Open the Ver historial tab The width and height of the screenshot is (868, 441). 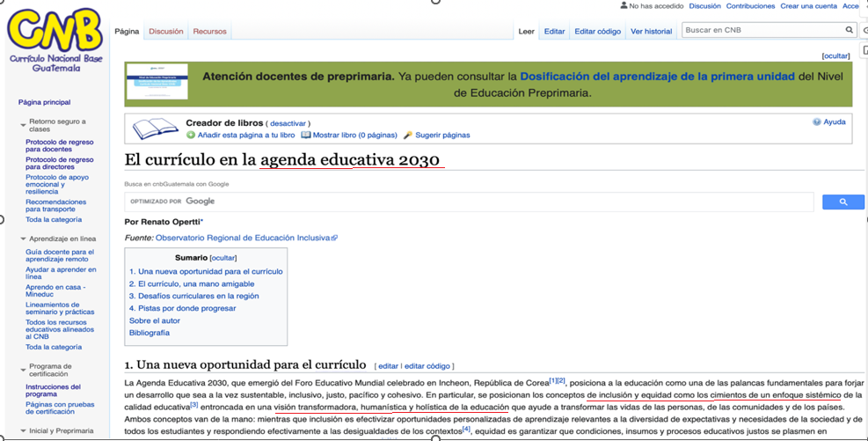coord(651,32)
